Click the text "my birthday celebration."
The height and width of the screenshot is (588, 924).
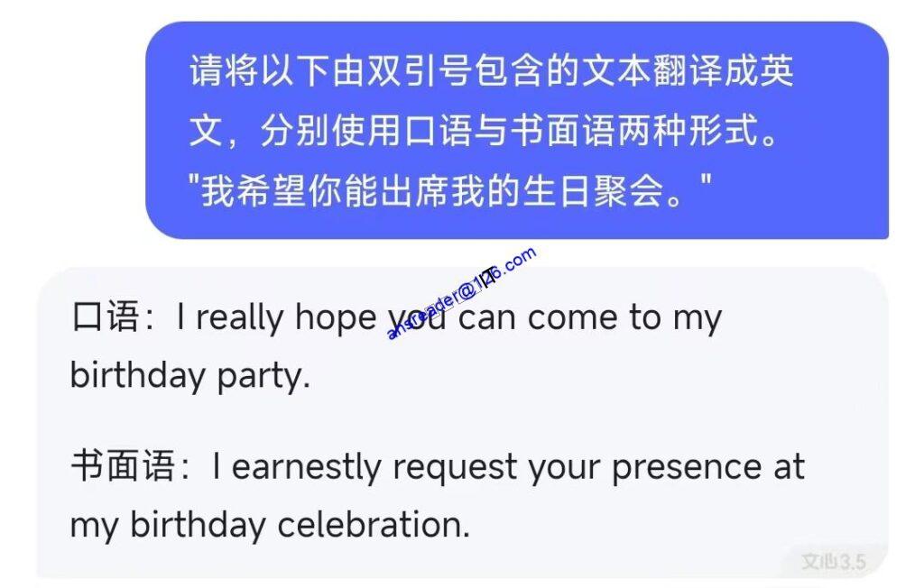tap(270, 525)
